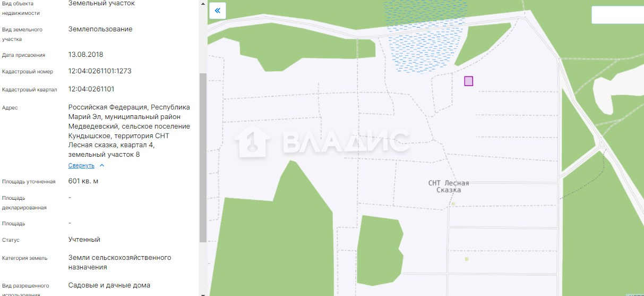Click the Дата присвоения field label
Viewport: 644px width, 296px height.
coord(24,55)
